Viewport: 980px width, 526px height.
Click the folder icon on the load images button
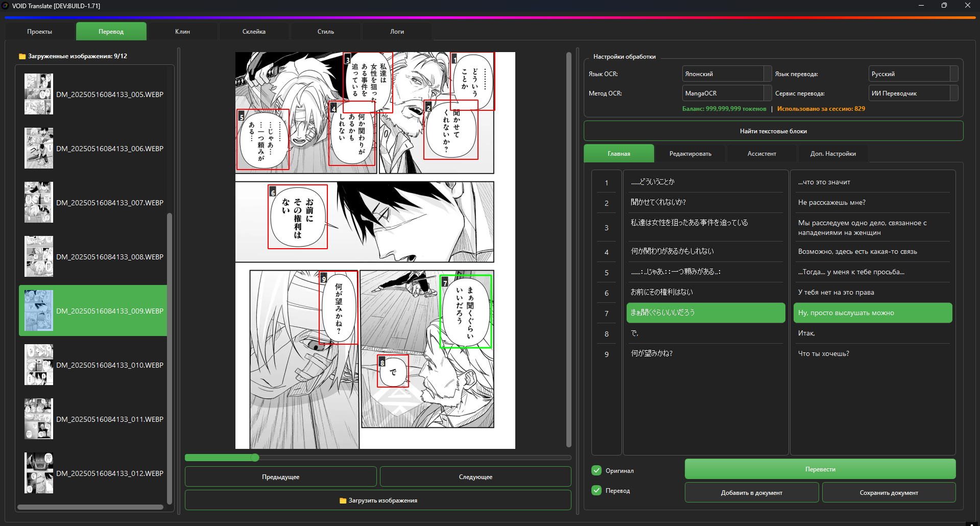click(343, 500)
